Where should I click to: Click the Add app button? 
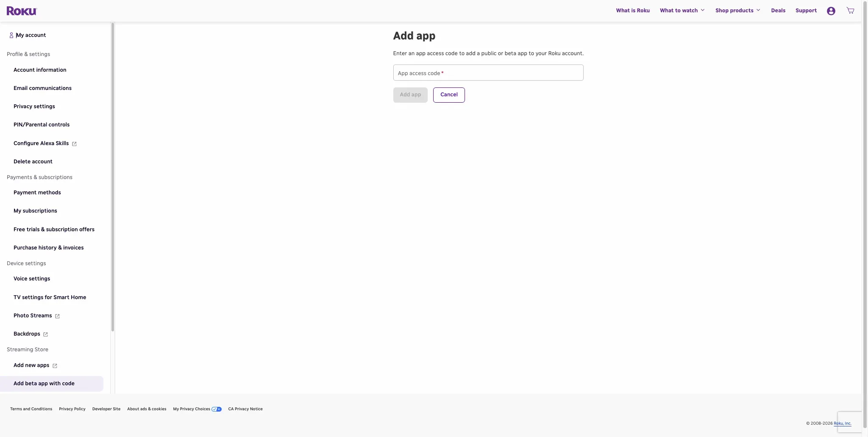[410, 95]
